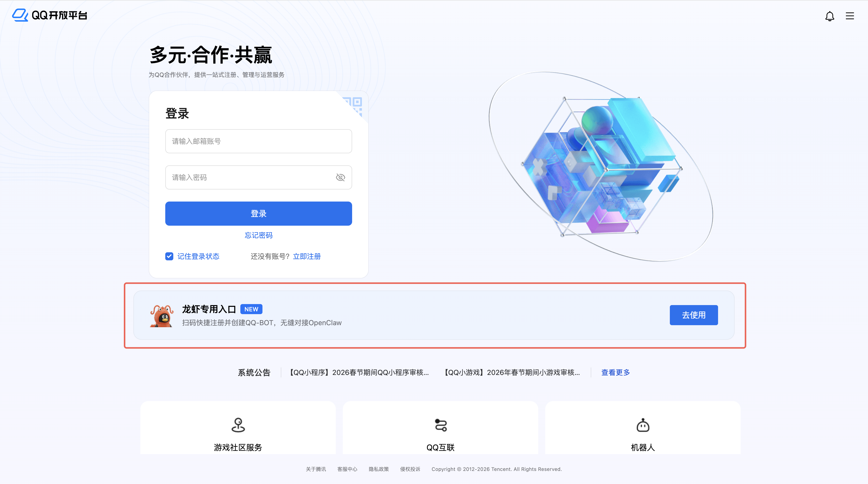Screen dimensions: 868x484
Task: Click the blue 登录 button
Action: tap(258, 213)
